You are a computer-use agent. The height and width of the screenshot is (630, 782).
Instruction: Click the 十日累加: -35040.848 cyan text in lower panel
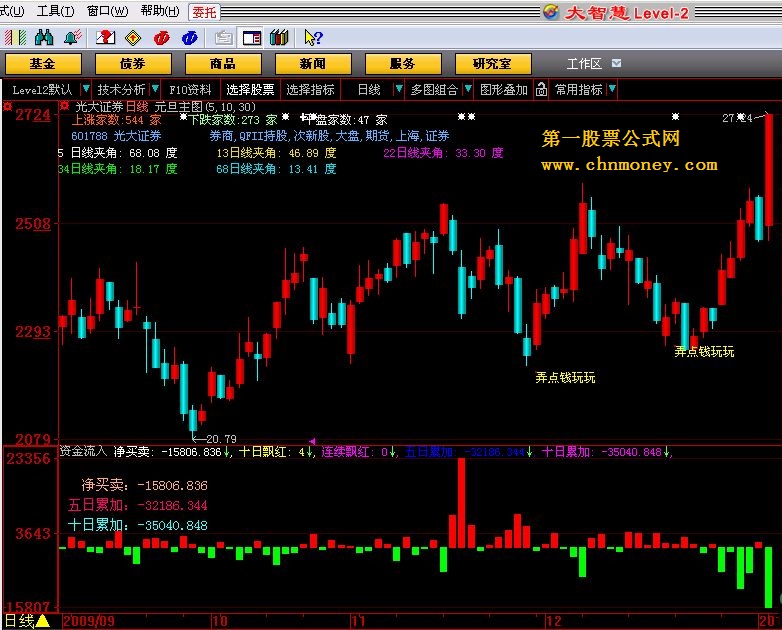click(138, 525)
